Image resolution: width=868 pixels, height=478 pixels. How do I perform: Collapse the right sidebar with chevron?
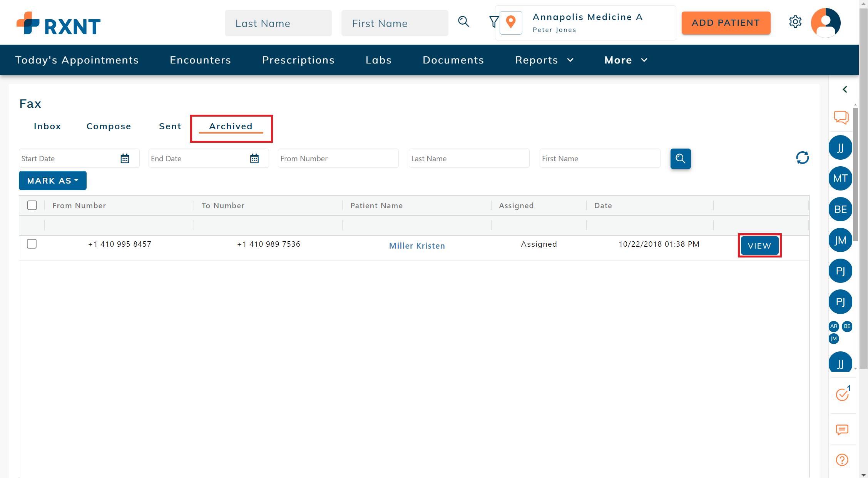pos(845,90)
